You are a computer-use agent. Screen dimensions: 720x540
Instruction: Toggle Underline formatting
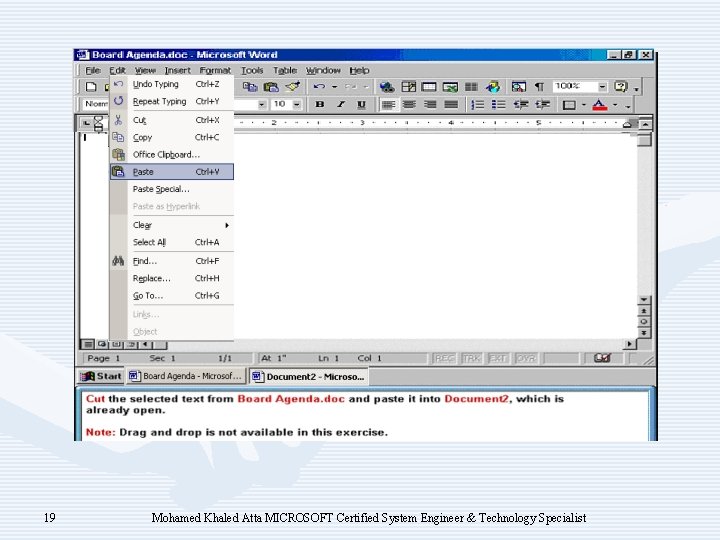[x=361, y=104]
